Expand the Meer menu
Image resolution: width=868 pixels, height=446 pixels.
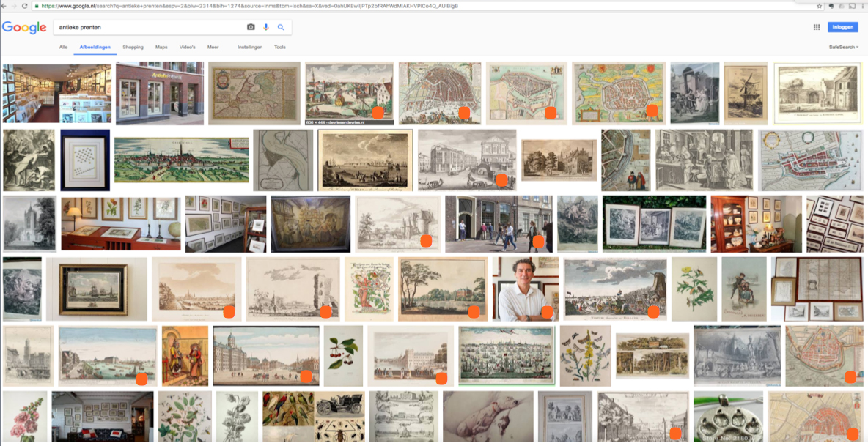pos(213,48)
